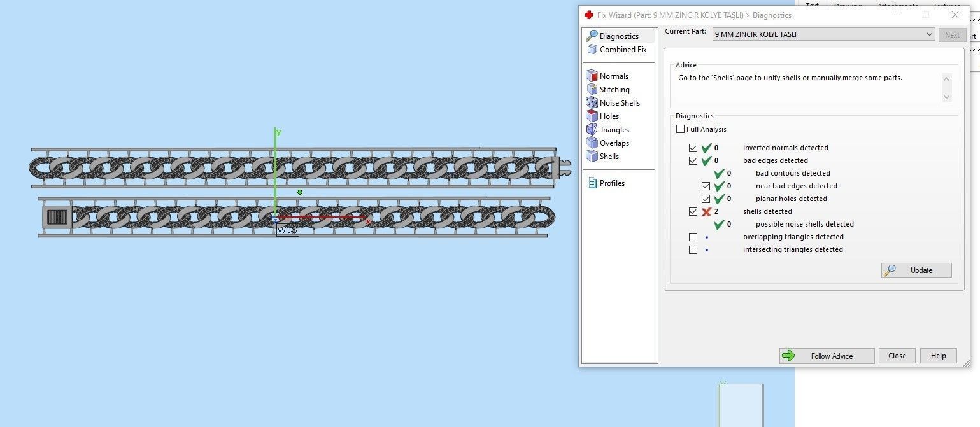The image size is (980, 427).
Task: Click the green arrow on Follow Advice
Action: [x=788, y=356]
